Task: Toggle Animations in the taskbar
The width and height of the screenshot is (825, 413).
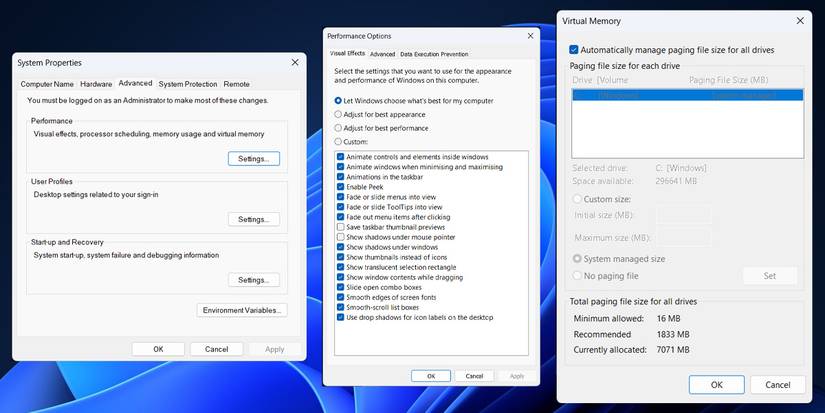Action: point(340,177)
